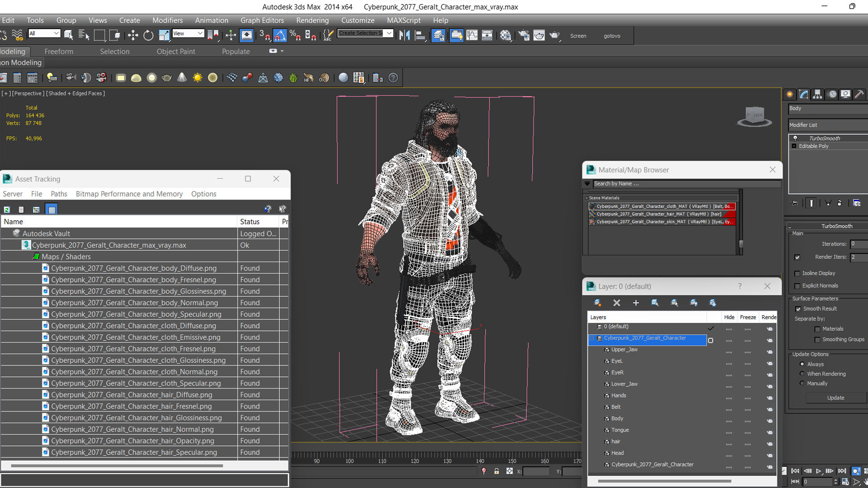Enable Separate by Materials checkbox
This screenshot has width=868, height=488.
[x=817, y=329]
